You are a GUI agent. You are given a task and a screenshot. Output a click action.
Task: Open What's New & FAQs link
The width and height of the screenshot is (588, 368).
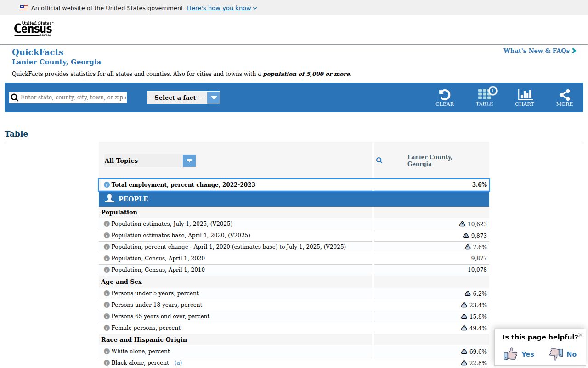540,51
